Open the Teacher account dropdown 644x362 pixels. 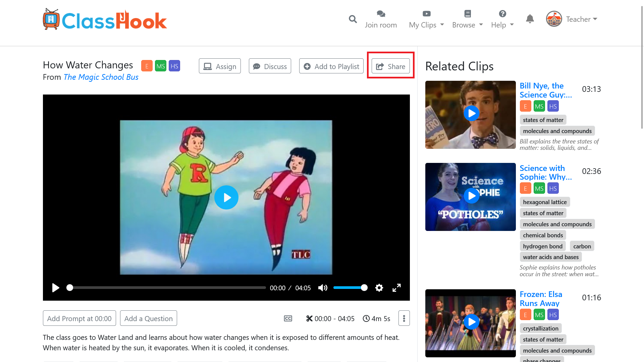pos(582,19)
